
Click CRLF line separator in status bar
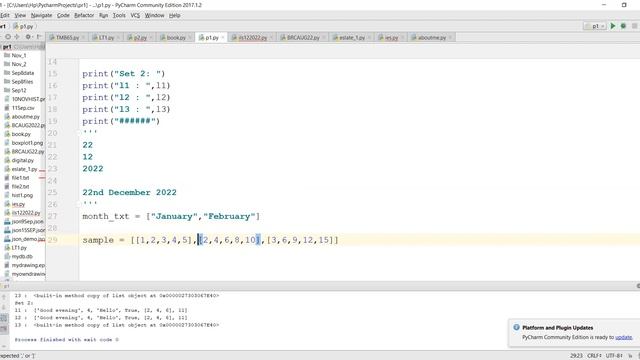(594, 356)
